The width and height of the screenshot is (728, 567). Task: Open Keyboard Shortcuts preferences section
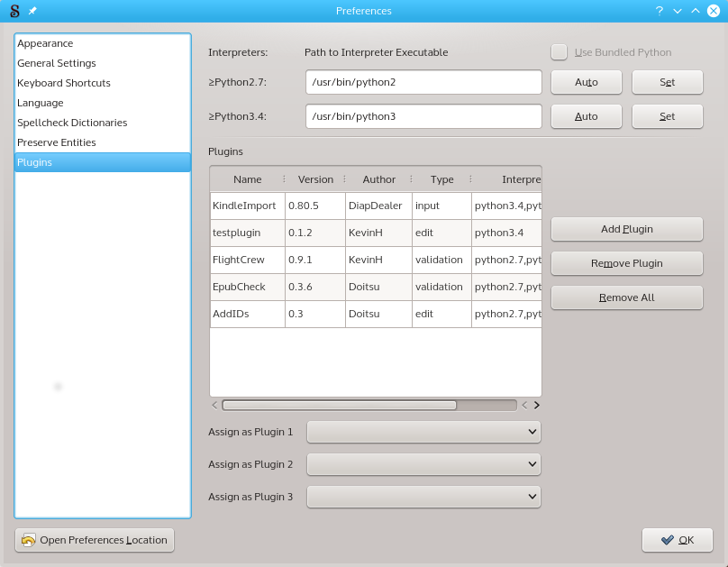coord(64,83)
